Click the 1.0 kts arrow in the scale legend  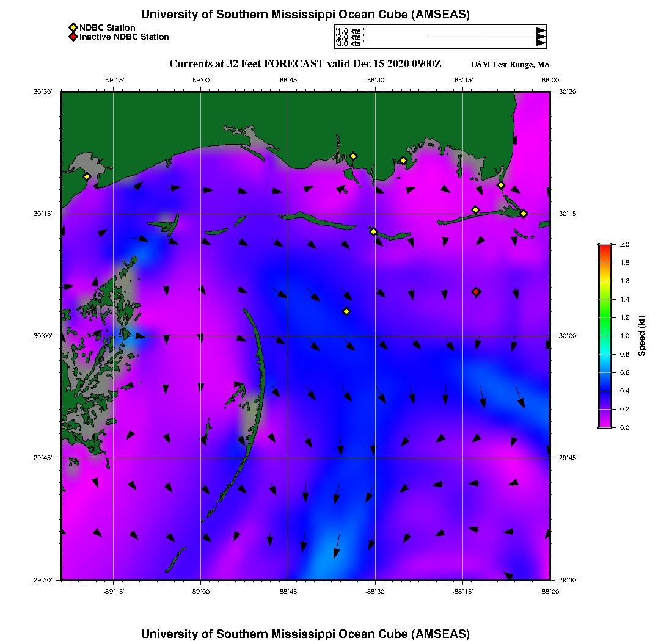pyautogui.click(x=513, y=31)
